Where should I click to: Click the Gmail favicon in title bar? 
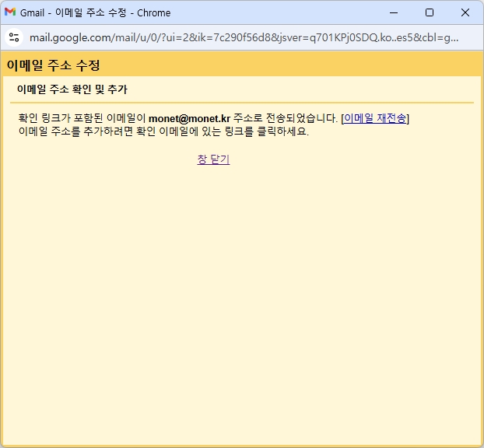tap(10, 12)
